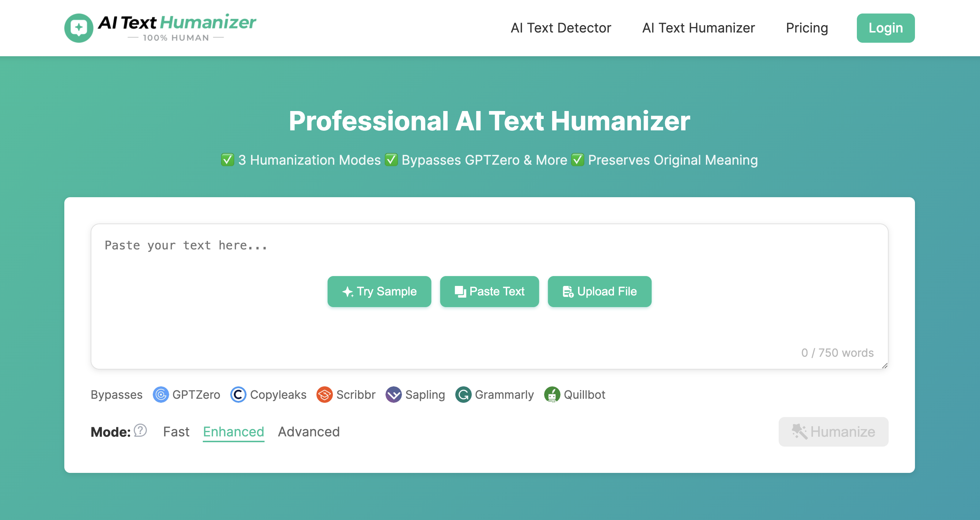Open the AI Text Detector page

561,28
